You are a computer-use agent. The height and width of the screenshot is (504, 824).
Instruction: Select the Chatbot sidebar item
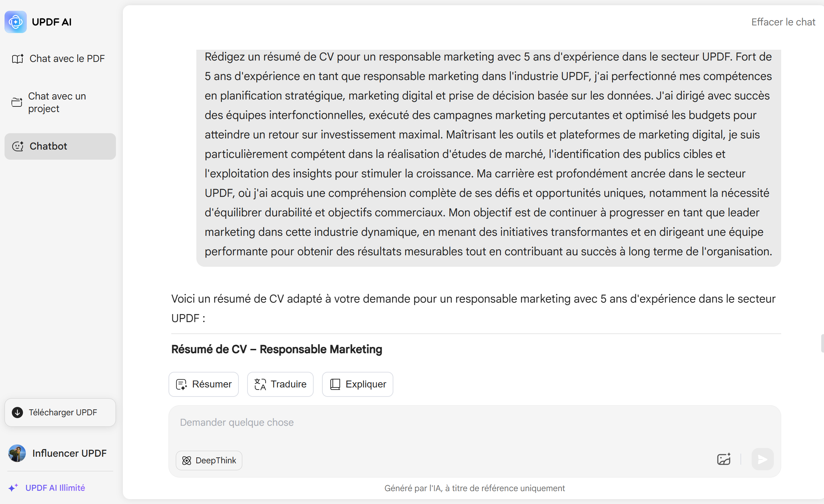point(60,146)
